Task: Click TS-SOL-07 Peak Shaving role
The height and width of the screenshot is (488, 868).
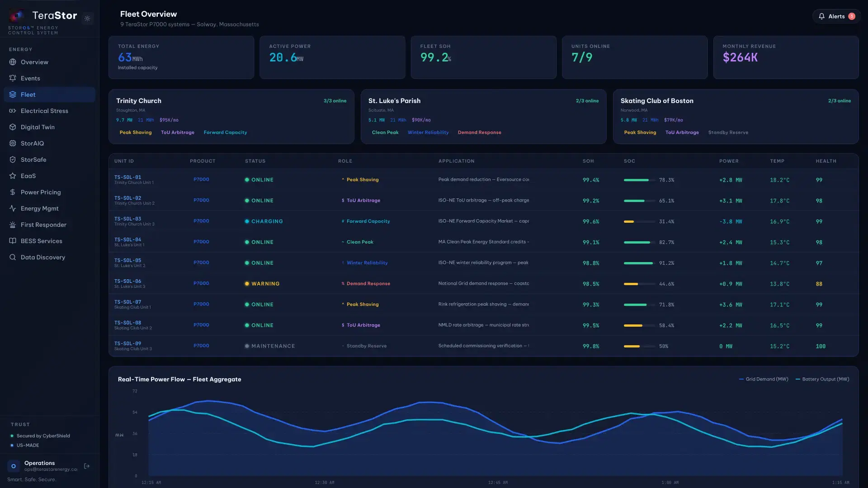Action: point(360,305)
